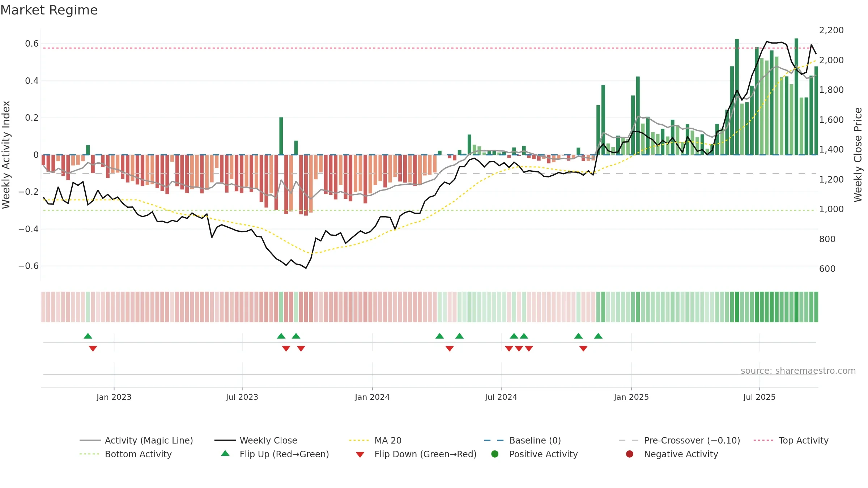Screen dimensions: 868x488
Task: Toggle the Baseline (0) legend entry
Action: (x=522, y=440)
